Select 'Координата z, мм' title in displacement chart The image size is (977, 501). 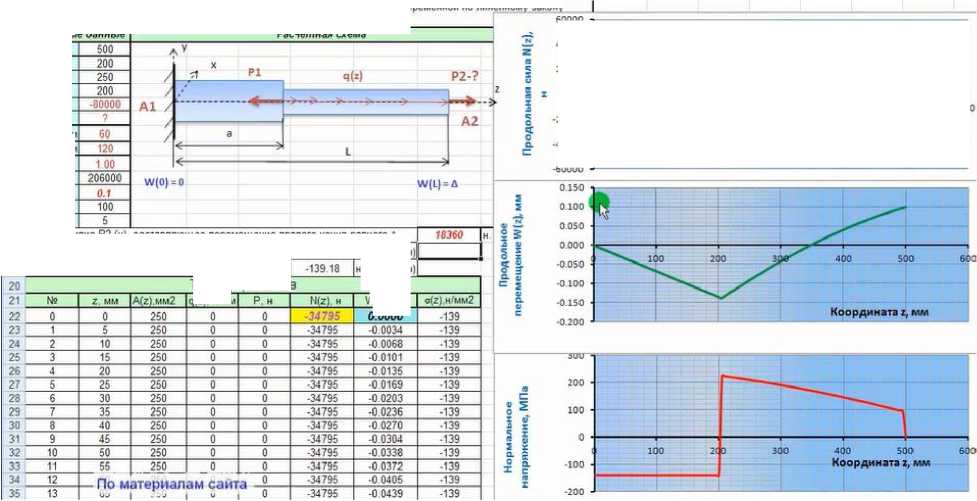point(879,312)
